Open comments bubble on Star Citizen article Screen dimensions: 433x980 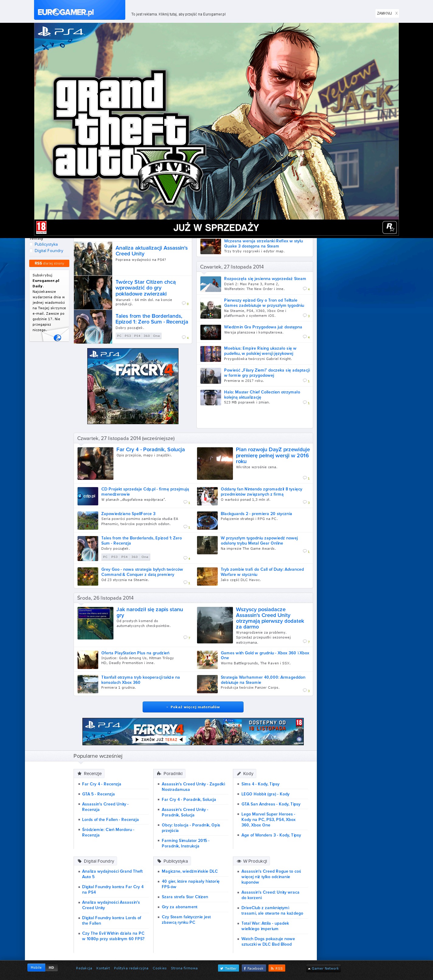(x=185, y=303)
